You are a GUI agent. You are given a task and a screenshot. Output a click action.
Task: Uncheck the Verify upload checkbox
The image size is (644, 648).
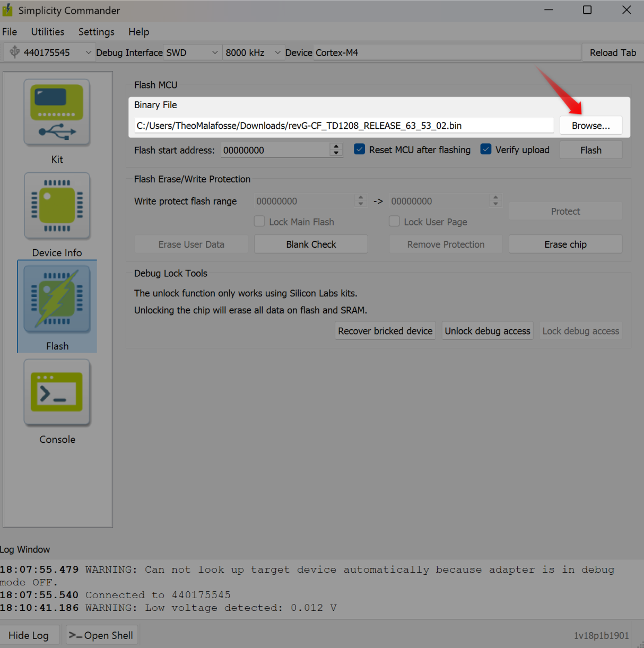(486, 150)
